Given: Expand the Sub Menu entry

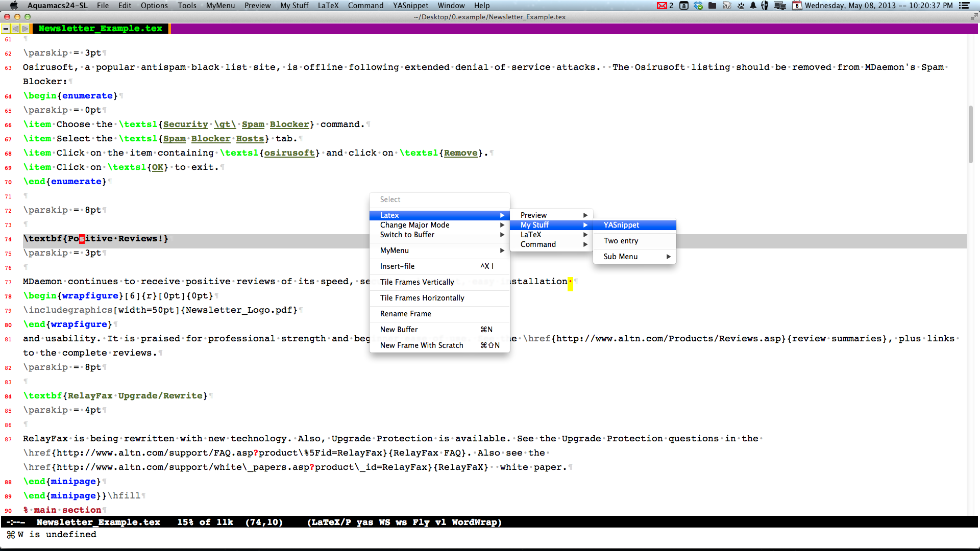Looking at the screenshot, I should tap(634, 257).
